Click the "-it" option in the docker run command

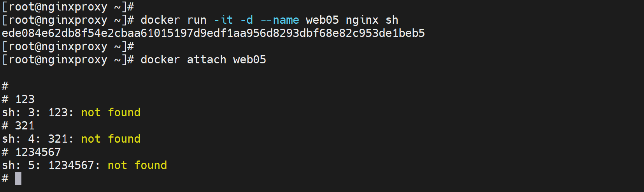[223, 20]
